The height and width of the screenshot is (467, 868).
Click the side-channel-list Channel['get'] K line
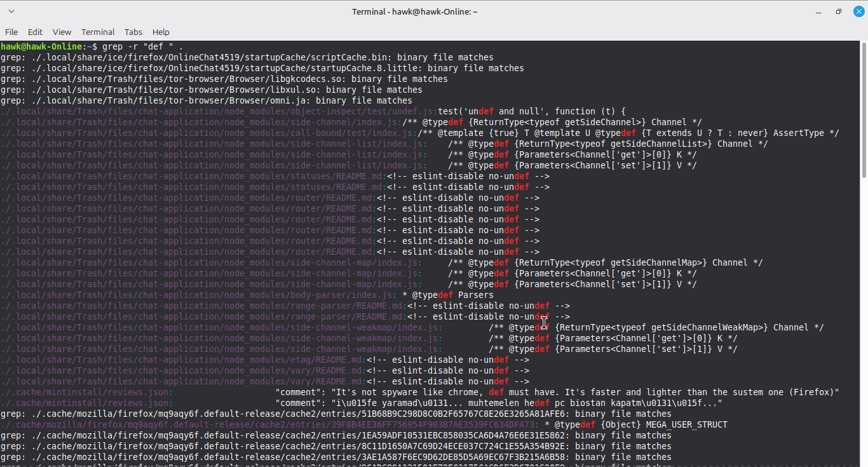(348, 154)
